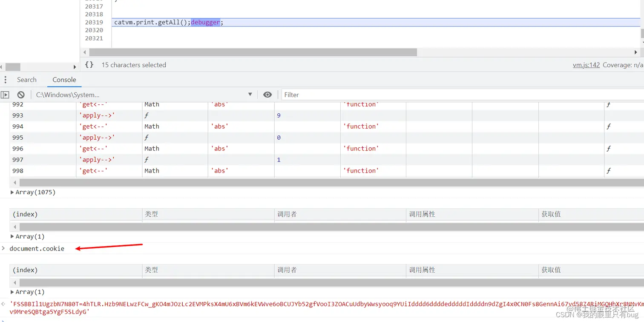Click line number 20320 in the gutter
Screen dimensions: 644x322
pyautogui.click(x=94, y=30)
